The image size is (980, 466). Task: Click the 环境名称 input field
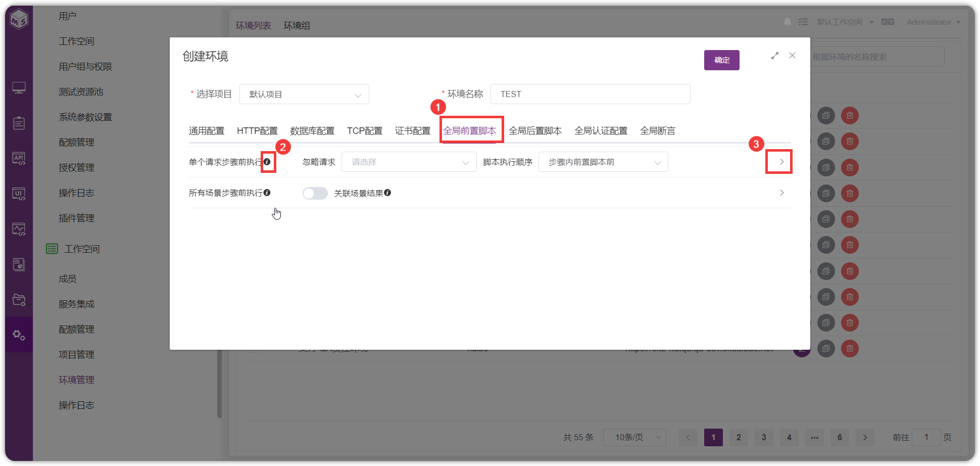(590, 94)
